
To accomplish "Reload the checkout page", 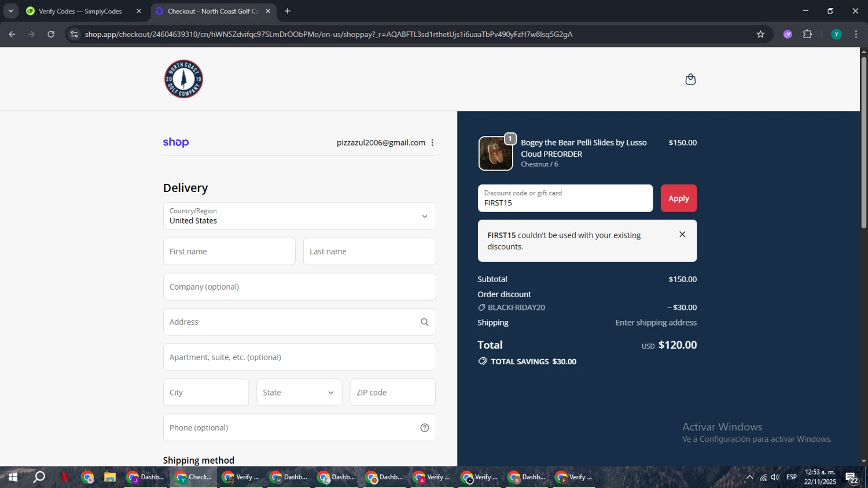I will pos(51,34).
